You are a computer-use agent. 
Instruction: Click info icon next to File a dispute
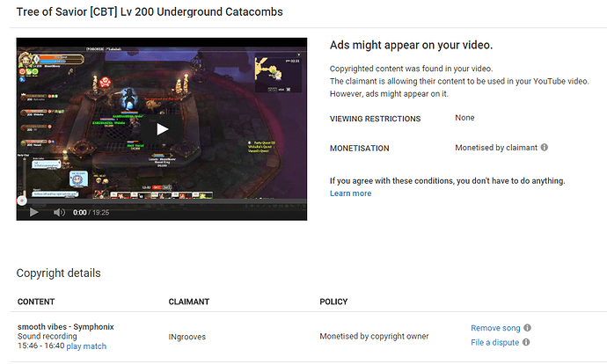tap(526, 342)
